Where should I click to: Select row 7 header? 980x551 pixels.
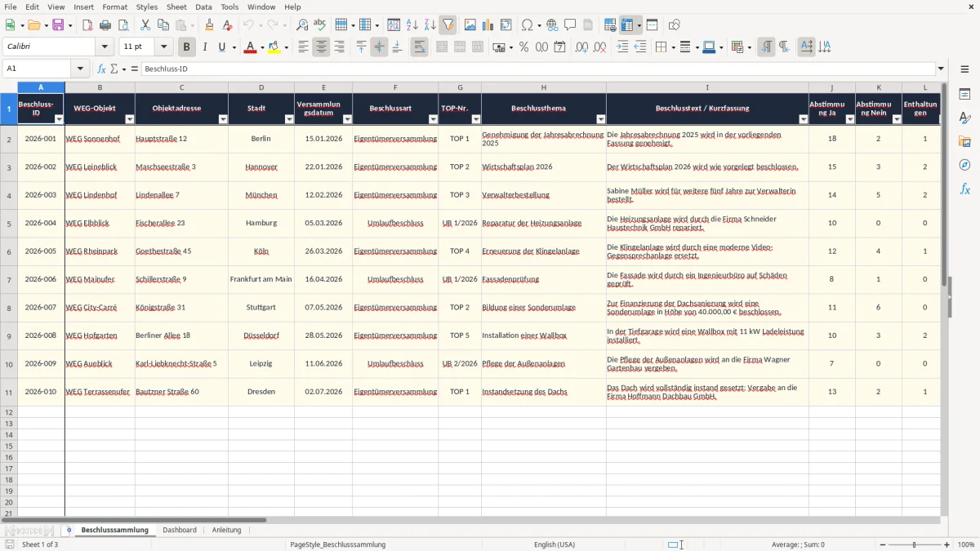(x=9, y=280)
